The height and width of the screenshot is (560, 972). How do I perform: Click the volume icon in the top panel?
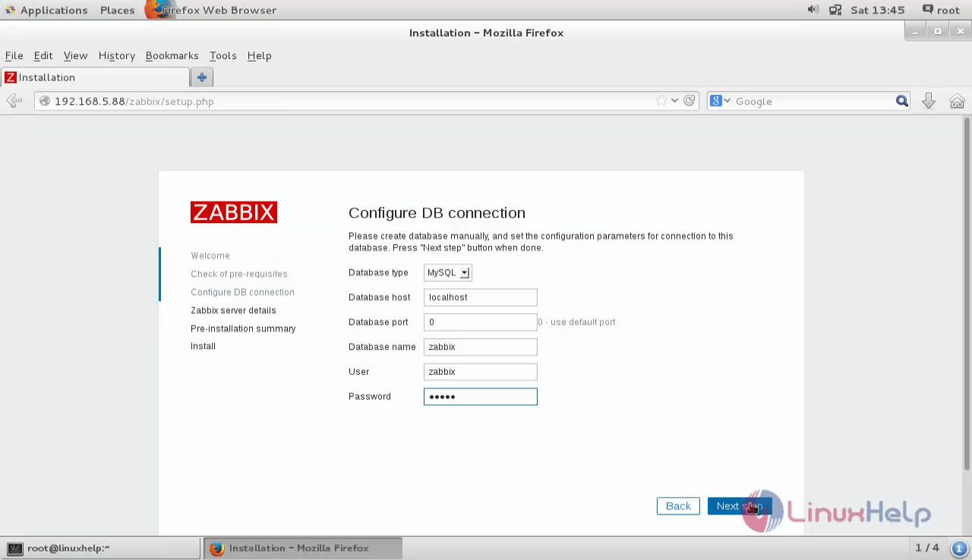[x=813, y=10]
